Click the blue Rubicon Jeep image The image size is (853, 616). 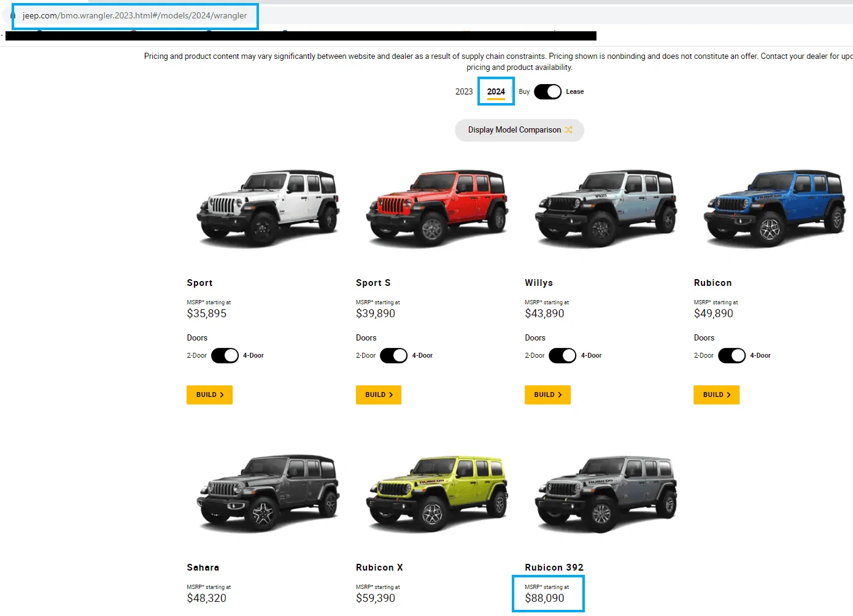[x=774, y=209]
